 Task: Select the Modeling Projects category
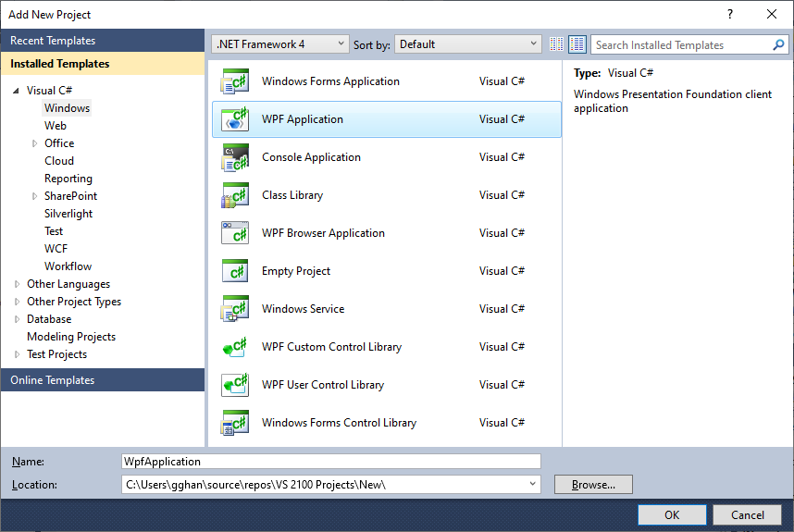tap(71, 337)
